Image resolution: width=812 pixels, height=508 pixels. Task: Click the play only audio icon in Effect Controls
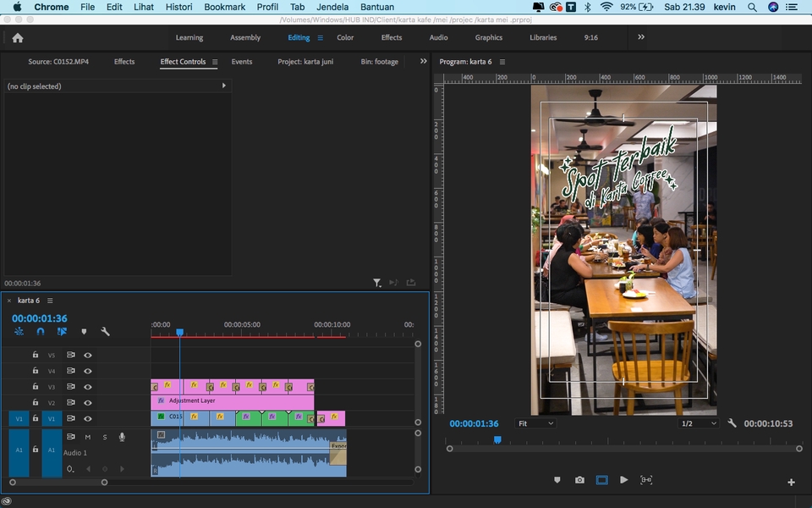pos(393,283)
